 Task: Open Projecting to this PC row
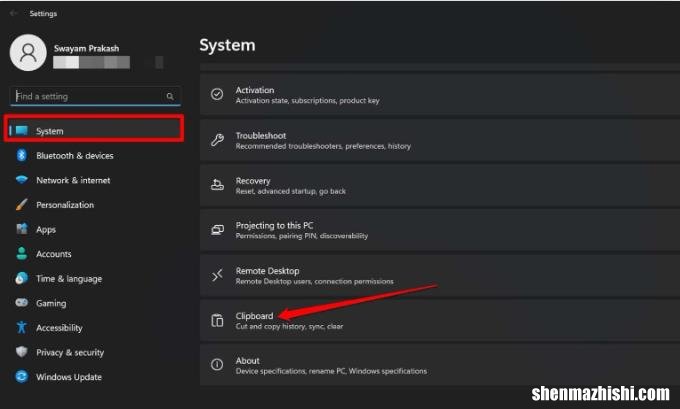point(440,230)
